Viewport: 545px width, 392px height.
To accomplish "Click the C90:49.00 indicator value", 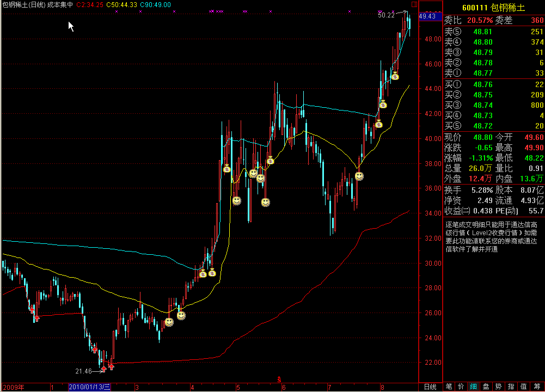I will (155, 5).
